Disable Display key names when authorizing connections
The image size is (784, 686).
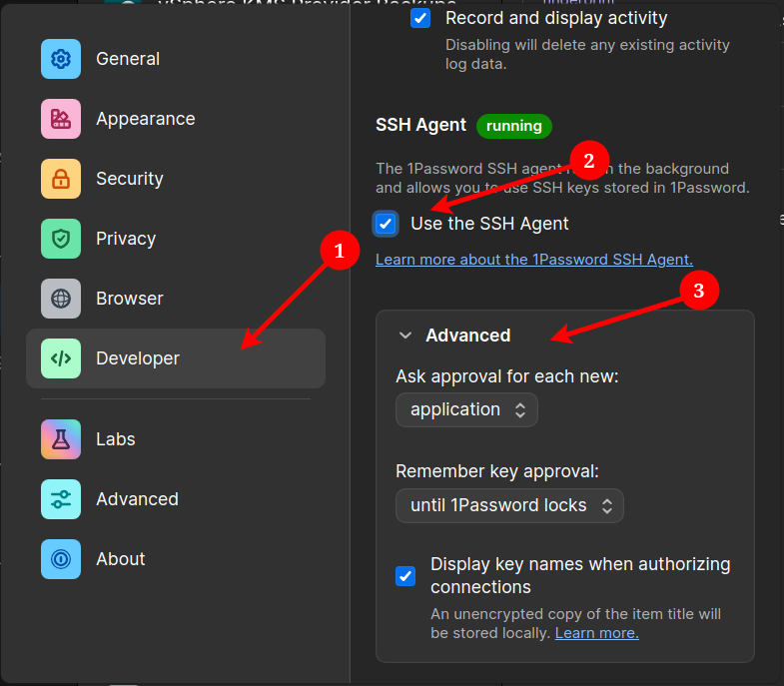(x=405, y=575)
